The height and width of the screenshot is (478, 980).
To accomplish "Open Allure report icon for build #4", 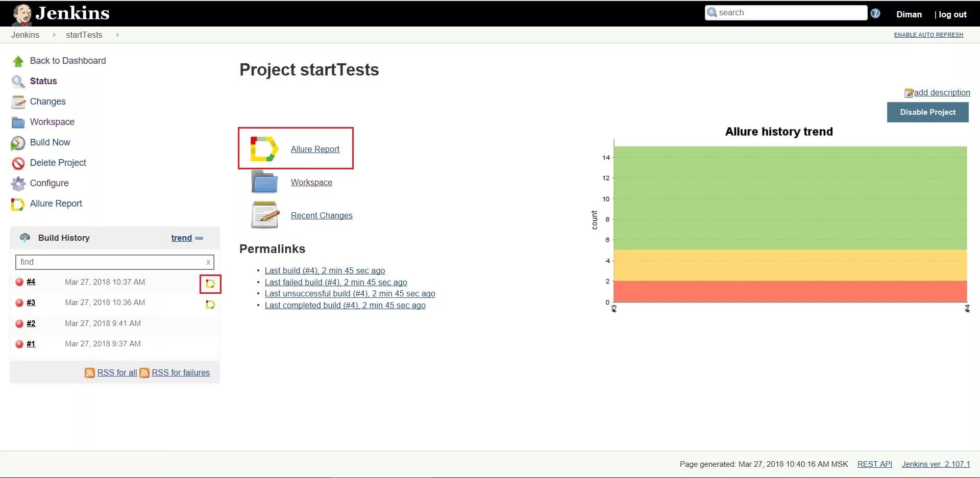I will click(210, 284).
